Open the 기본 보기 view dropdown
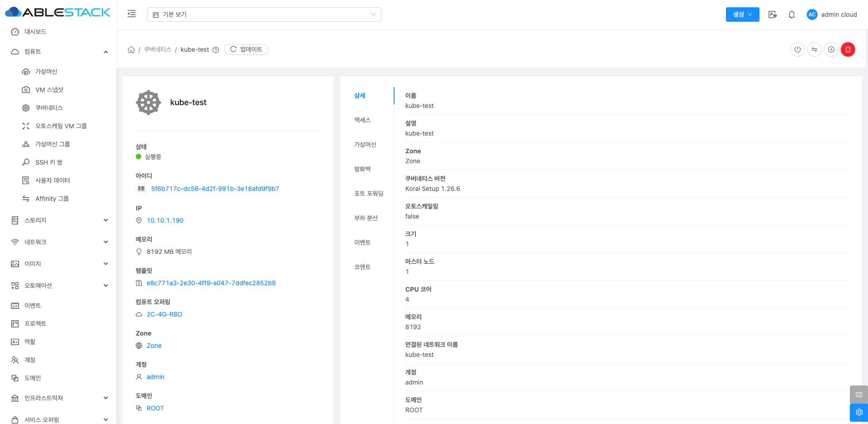Viewport: 868px width, 424px height. click(264, 15)
